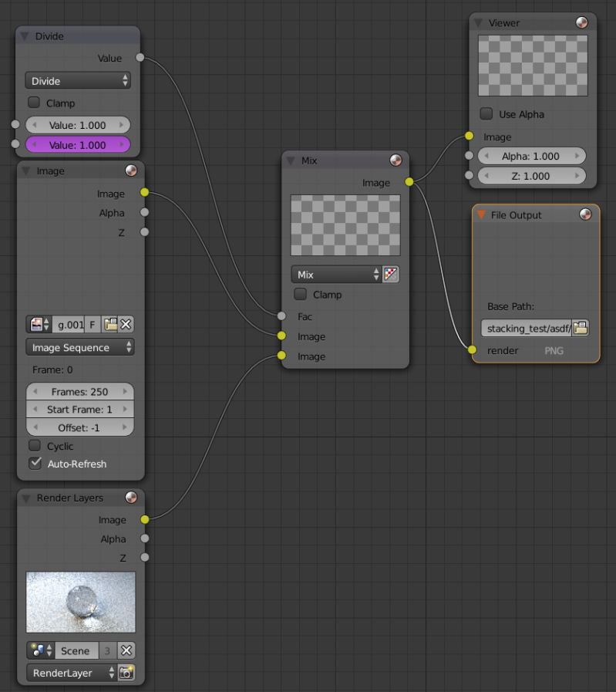
Task: Click Render Layers Image output socket
Action: click(145, 519)
